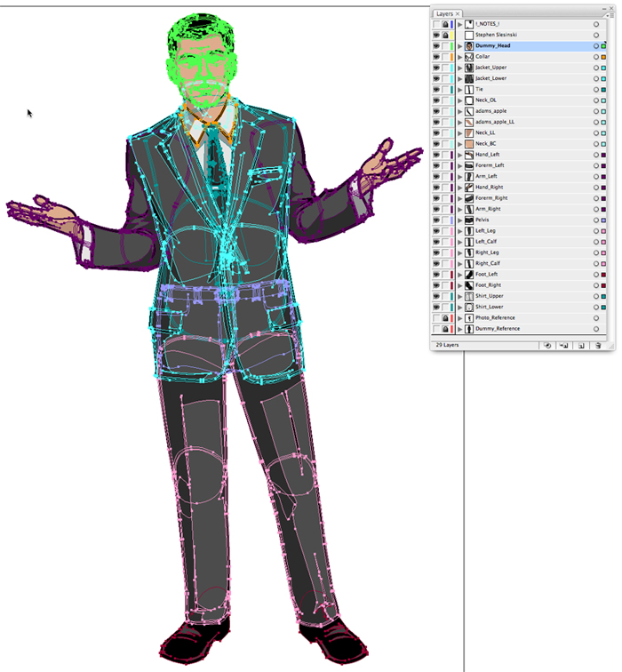Unlock the !_NOTES_! layer padlock

(445, 24)
